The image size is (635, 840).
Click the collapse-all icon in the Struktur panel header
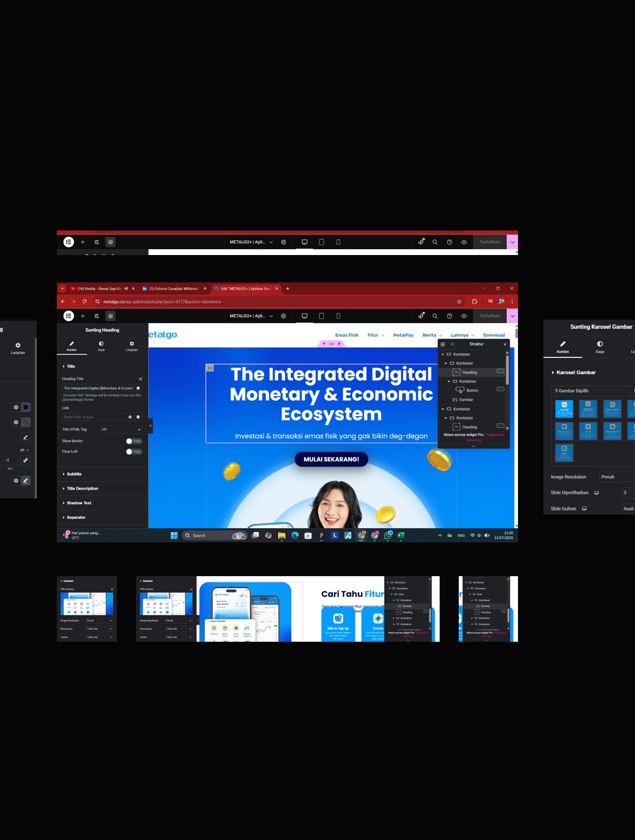click(443, 344)
